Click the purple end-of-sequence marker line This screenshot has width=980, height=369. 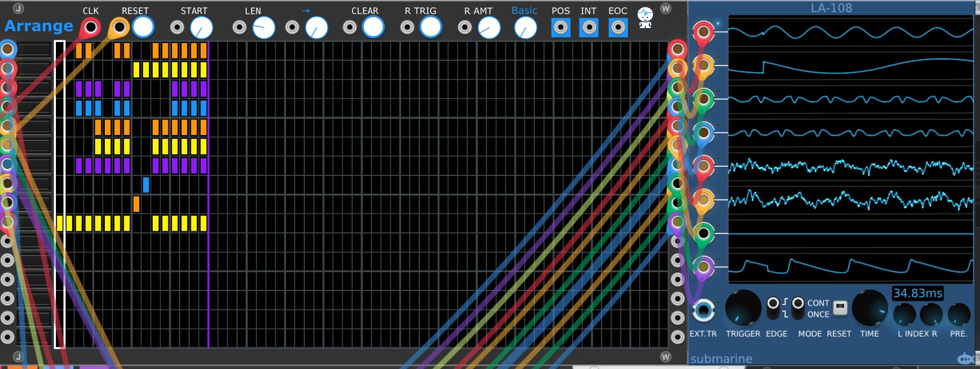coord(208,194)
